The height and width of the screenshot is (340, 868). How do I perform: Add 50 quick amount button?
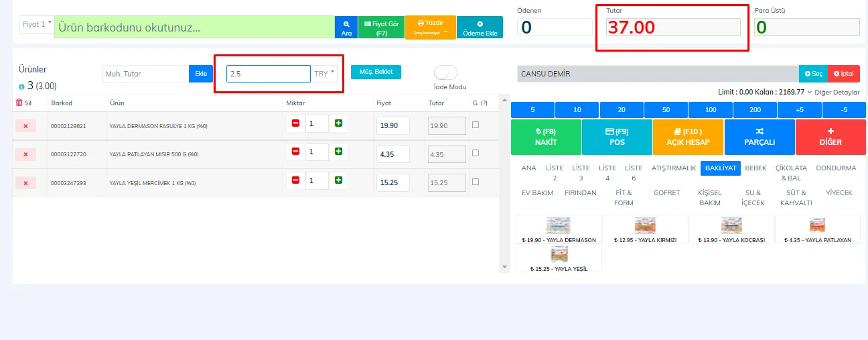[666, 110]
